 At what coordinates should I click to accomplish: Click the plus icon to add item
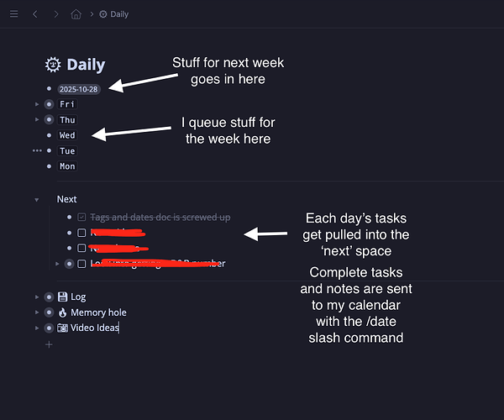(49, 344)
